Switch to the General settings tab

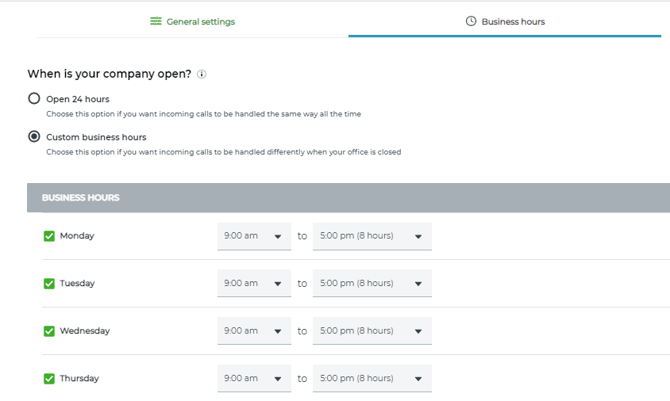[x=192, y=21]
